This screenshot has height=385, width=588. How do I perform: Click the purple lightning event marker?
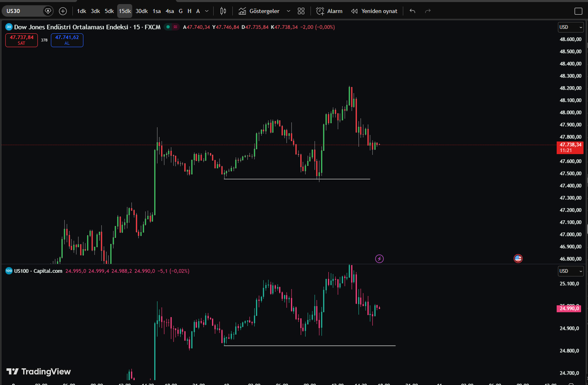point(379,258)
